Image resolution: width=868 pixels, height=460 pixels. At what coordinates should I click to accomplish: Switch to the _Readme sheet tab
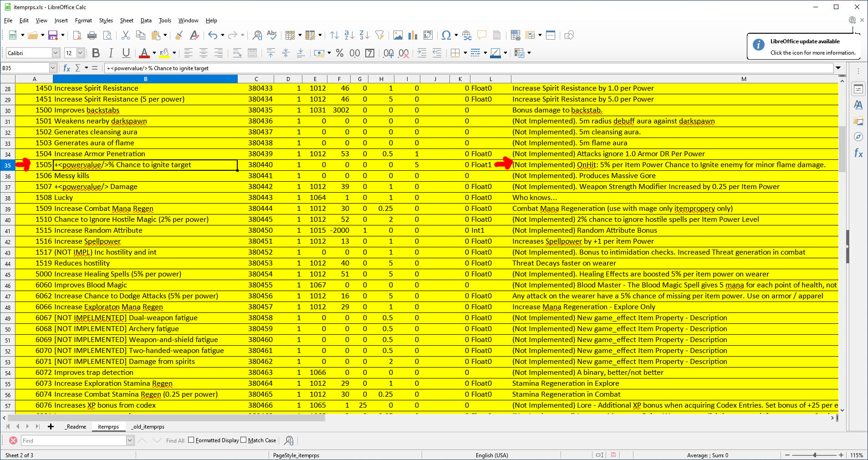75,427
